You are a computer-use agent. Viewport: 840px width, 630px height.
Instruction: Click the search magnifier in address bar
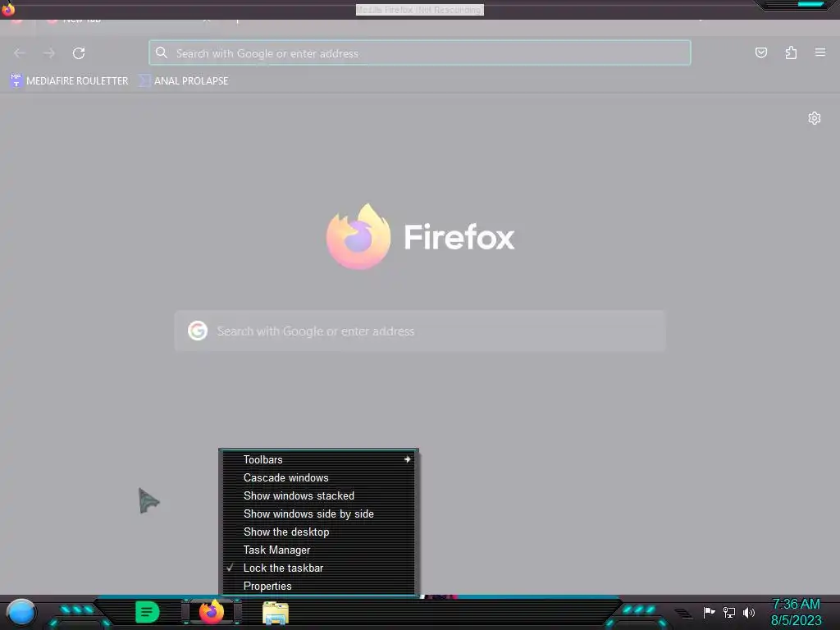click(x=162, y=52)
